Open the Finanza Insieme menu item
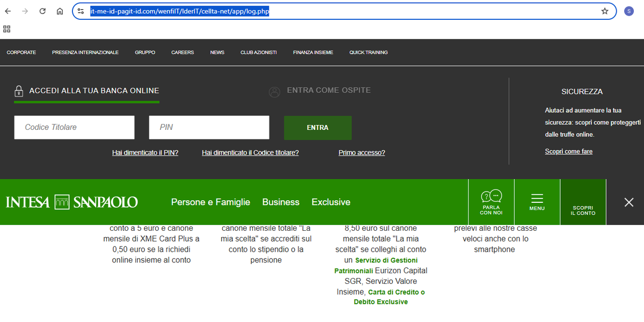This screenshot has height=322, width=644. pyautogui.click(x=313, y=53)
